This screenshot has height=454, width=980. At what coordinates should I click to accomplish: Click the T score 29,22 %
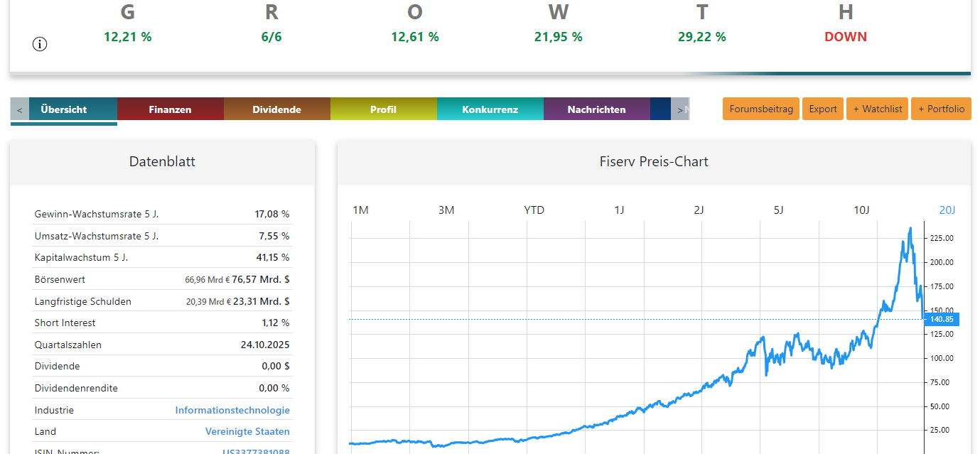point(702,37)
